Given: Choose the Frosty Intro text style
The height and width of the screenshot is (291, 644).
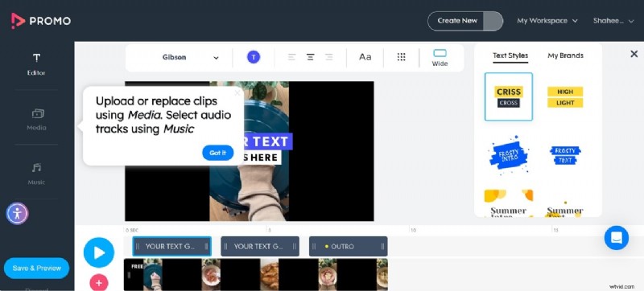Looking at the screenshot, I should (509, 155).
